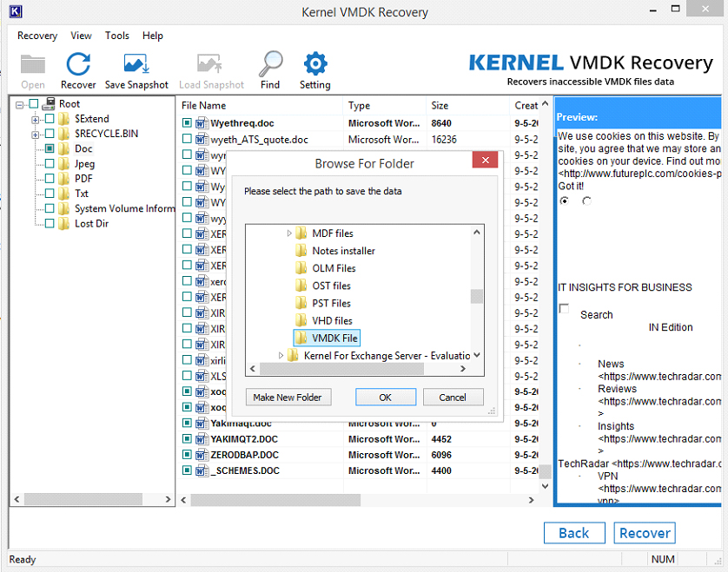Select OLM Files folder icon
The image size is (728, 572).
pos(301,268)
